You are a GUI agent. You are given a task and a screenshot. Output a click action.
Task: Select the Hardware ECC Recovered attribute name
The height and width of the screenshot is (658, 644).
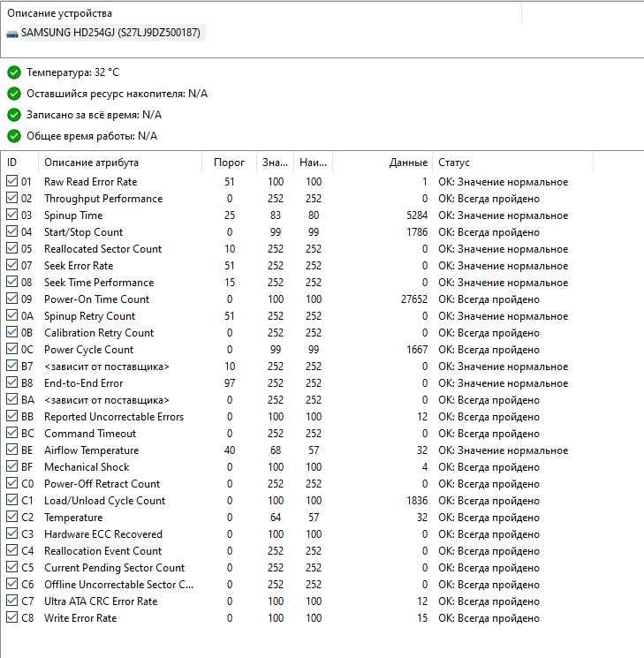tap(103, 534)
